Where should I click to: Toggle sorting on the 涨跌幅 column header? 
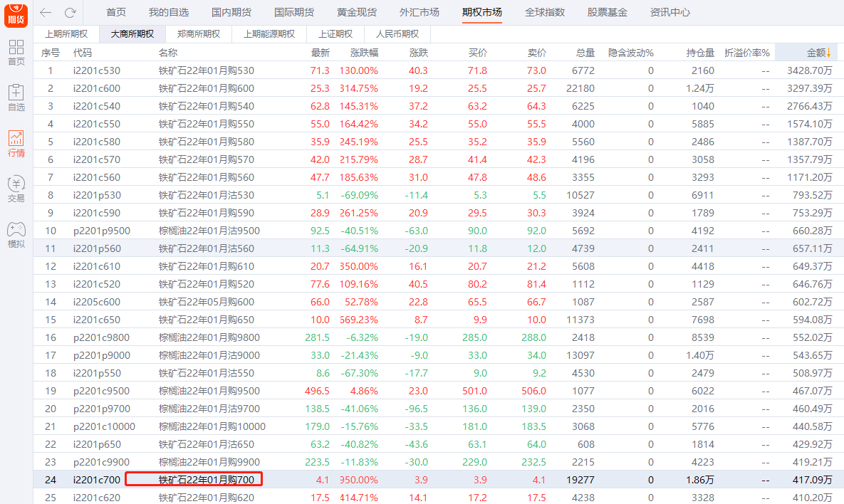pyautogui.click(x=363, y=51)
